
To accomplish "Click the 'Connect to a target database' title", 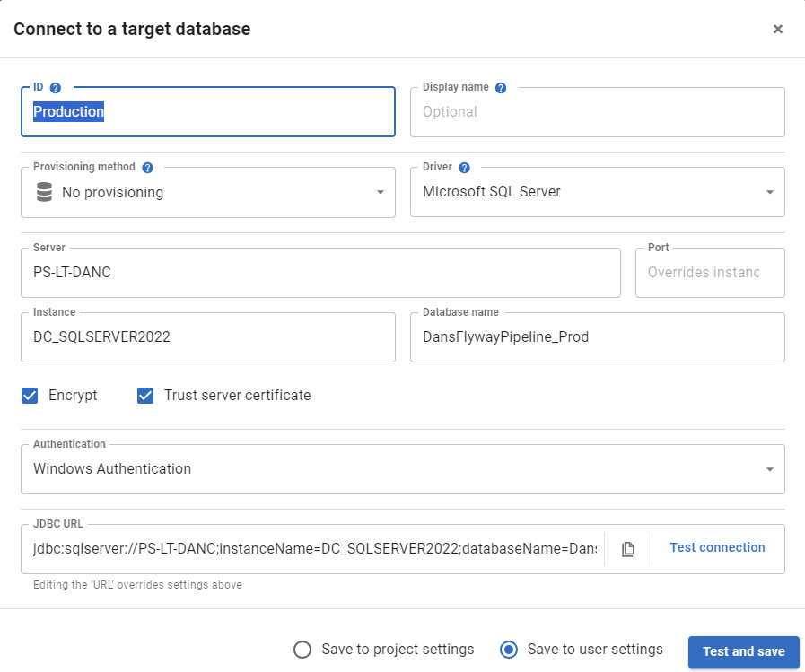I will pyautogui.click(x=132, y=30).
